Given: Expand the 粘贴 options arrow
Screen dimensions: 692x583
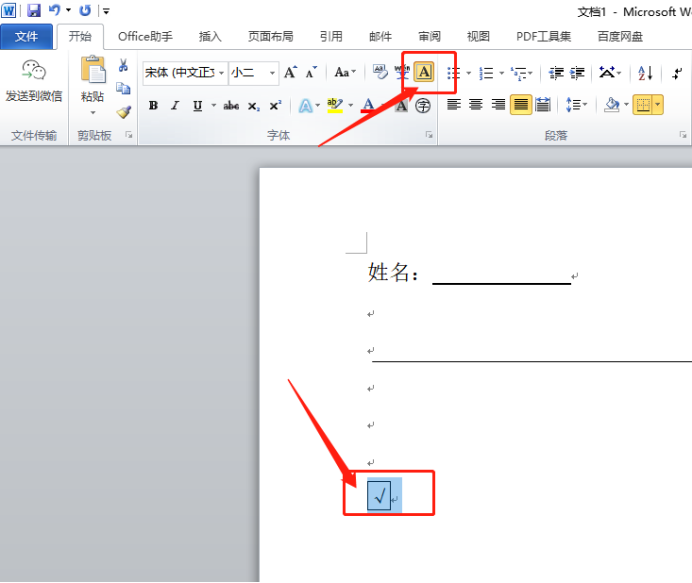Looking at the screenshot, I should (x=93, y=113).
